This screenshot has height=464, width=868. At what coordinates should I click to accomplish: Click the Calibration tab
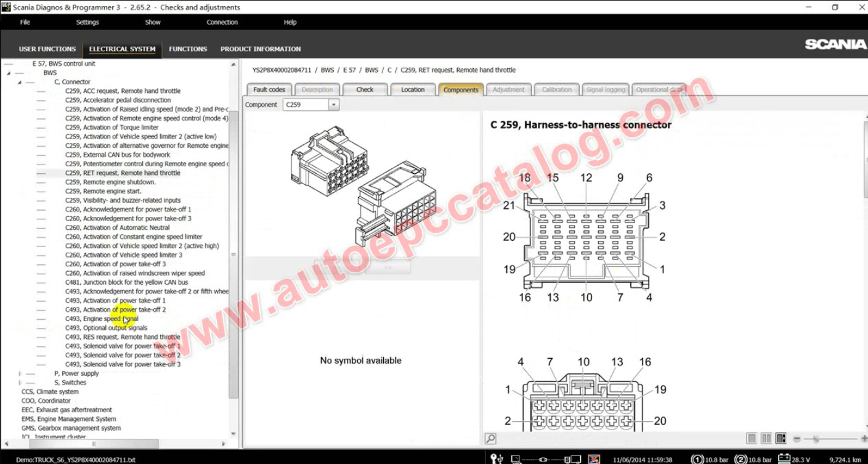(557, 89)
